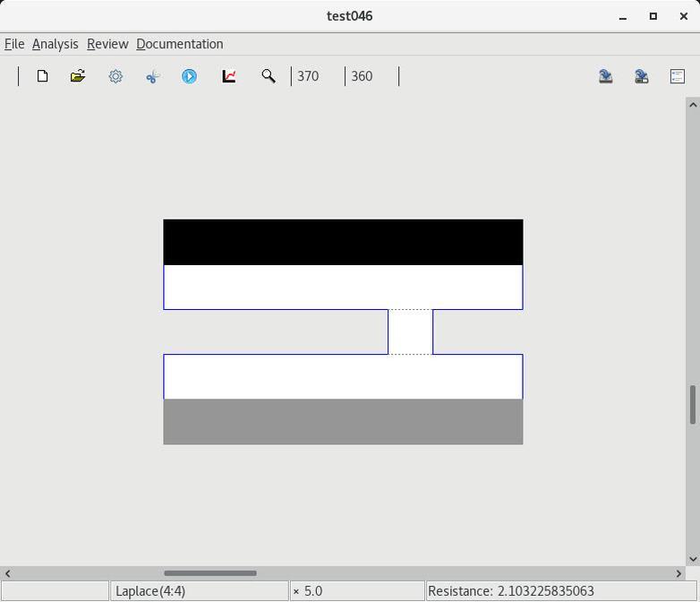Open the Analysis menu
This screenshot has width=700, height=602.
[x=55, y=44]
